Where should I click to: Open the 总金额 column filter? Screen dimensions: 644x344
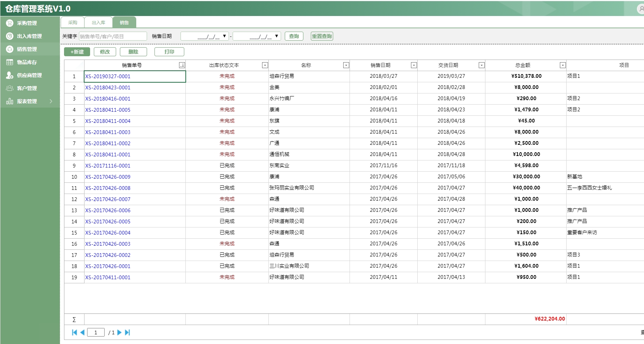click(562, 65)
